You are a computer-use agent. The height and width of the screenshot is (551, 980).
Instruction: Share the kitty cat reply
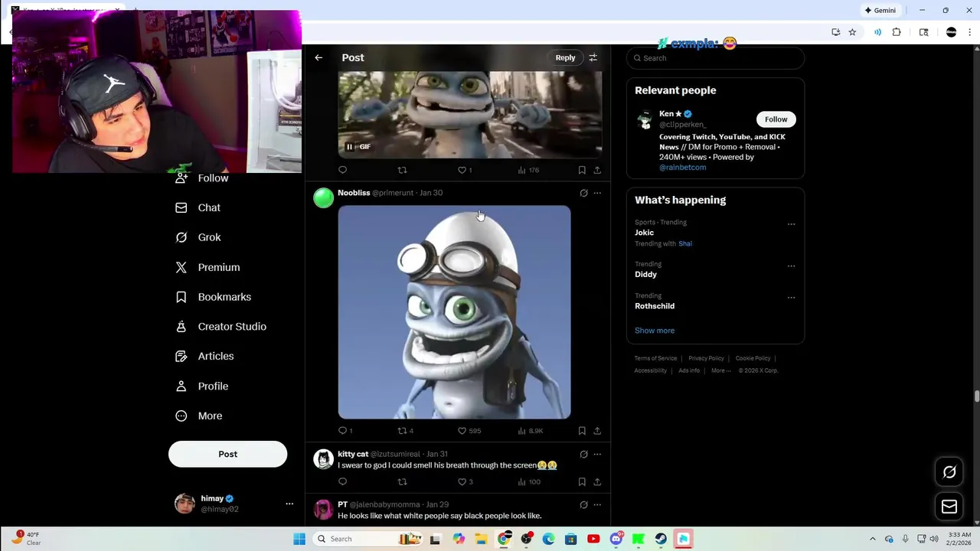[x=597, y=481]
